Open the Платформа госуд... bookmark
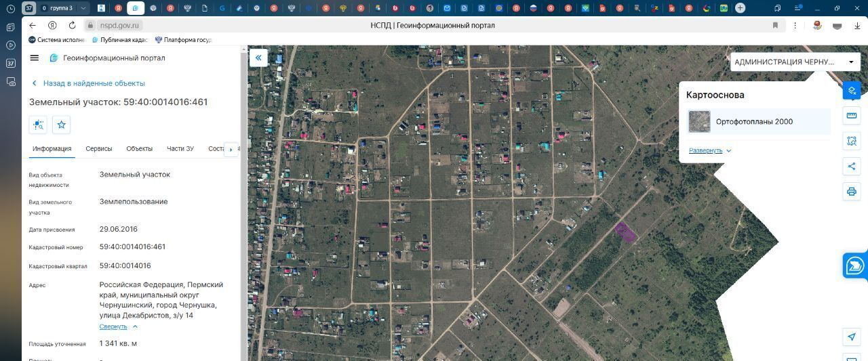This screenshot has width=868, height=361. coord(183,40)
